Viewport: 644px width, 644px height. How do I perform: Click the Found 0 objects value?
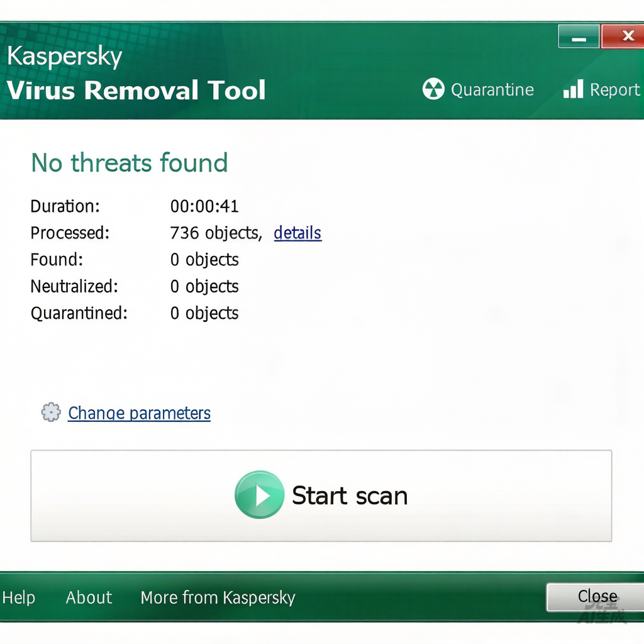tap(204, 260)
